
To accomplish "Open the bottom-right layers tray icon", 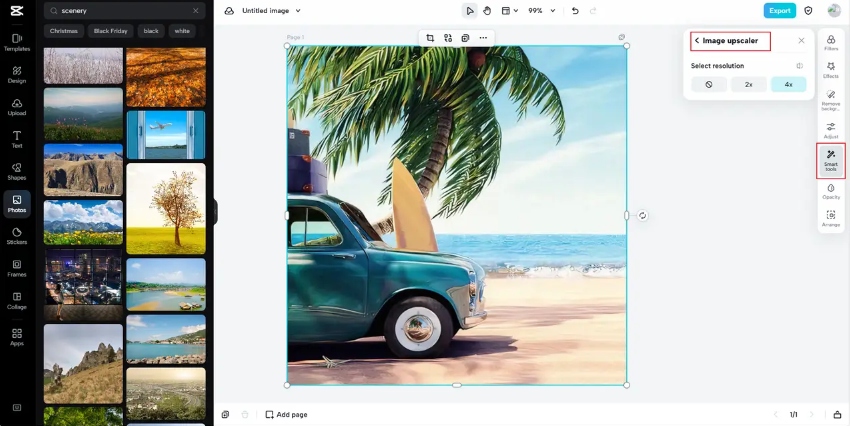I will pyautogui.click(x=837, y=415).
